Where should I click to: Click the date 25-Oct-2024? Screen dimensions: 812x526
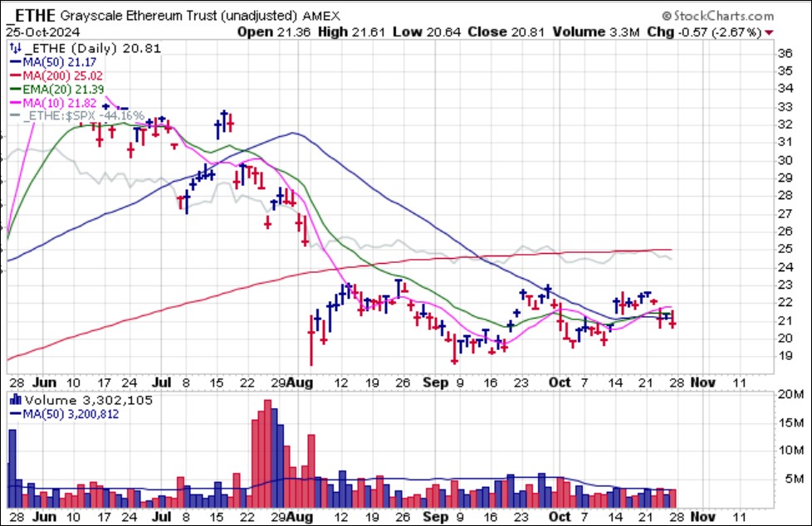coord(43,32)
